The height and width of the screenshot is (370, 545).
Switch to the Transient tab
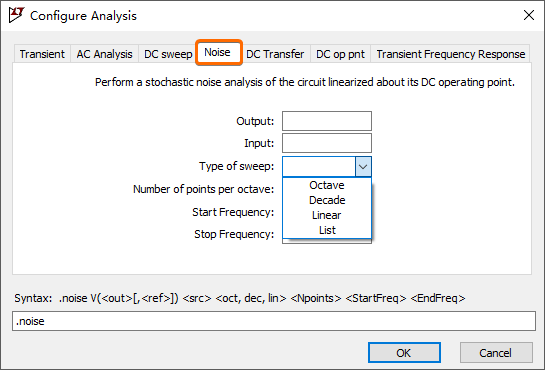click(x=42, y=54)
